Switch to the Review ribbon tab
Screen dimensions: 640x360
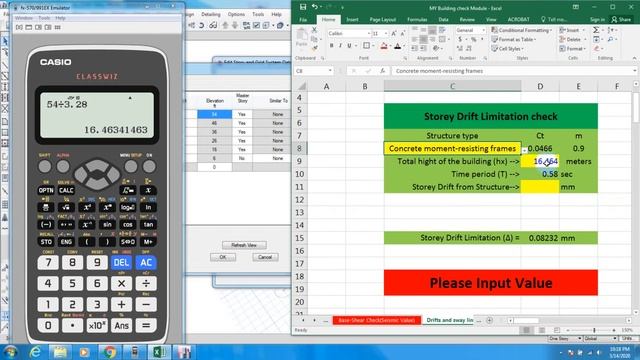pyautogui.click(x=467, y=19)
